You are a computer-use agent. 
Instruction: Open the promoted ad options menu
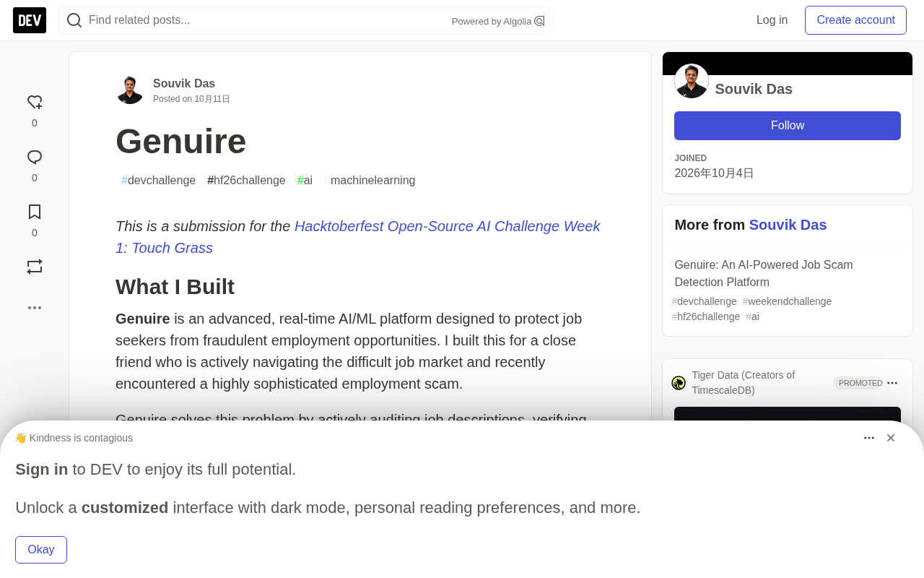(x=892, y=383)
